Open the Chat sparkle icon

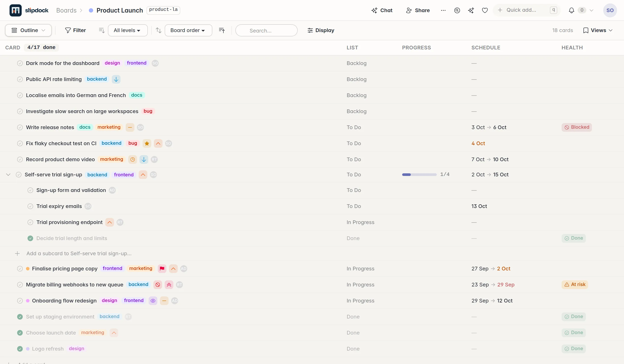point(374,10)
